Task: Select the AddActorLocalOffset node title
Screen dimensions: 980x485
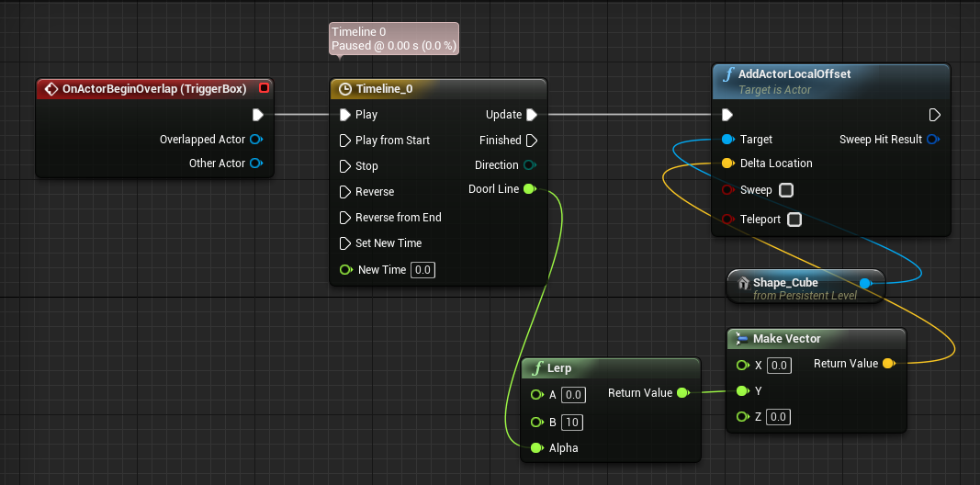Action: (x=794, y=73)
